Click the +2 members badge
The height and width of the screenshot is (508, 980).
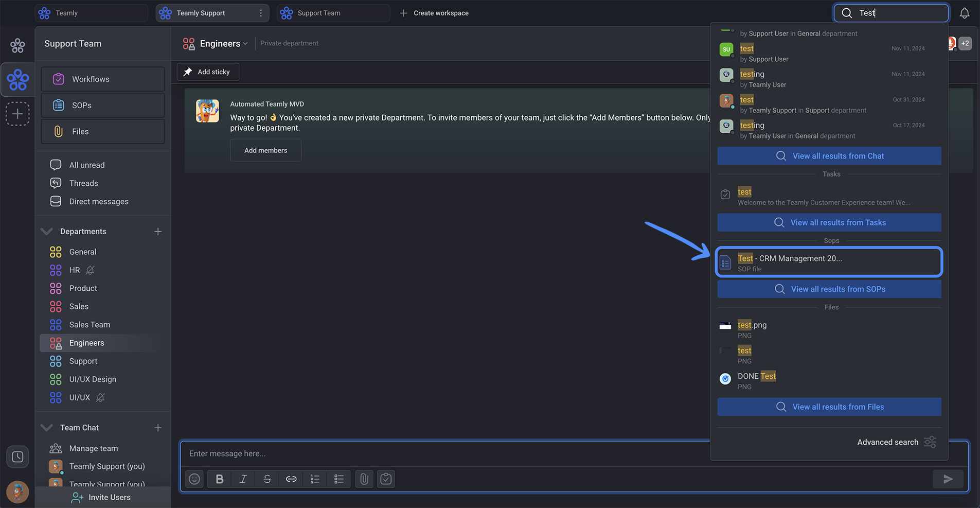[965, 43]
